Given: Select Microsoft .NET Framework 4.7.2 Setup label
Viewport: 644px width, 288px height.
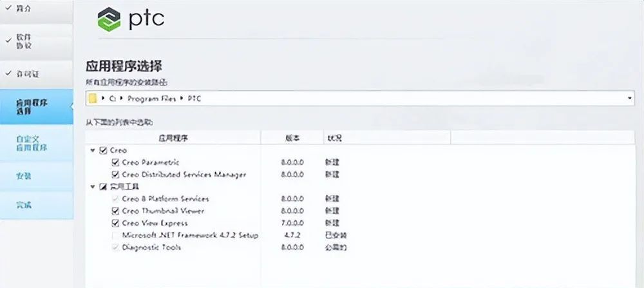Looking at the screenshot, I should [190, 235].
